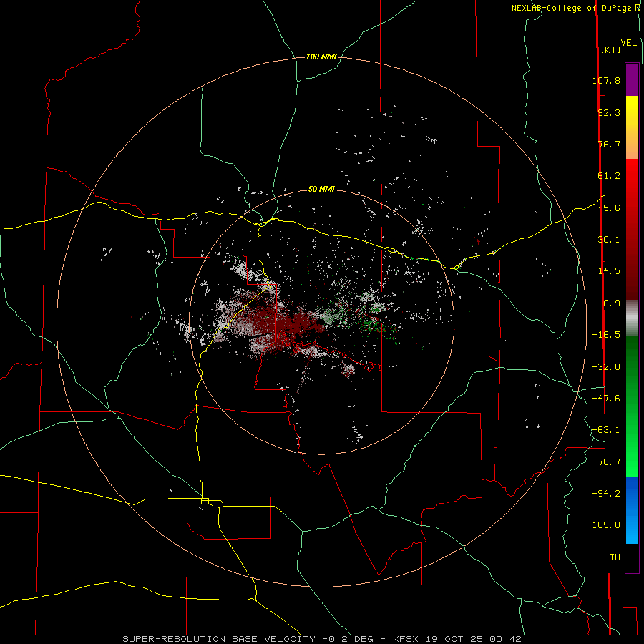Select the 45.6 velocity scale value
Image resolution: width=644 pixels, height=644 pixels.
point(609,208)
